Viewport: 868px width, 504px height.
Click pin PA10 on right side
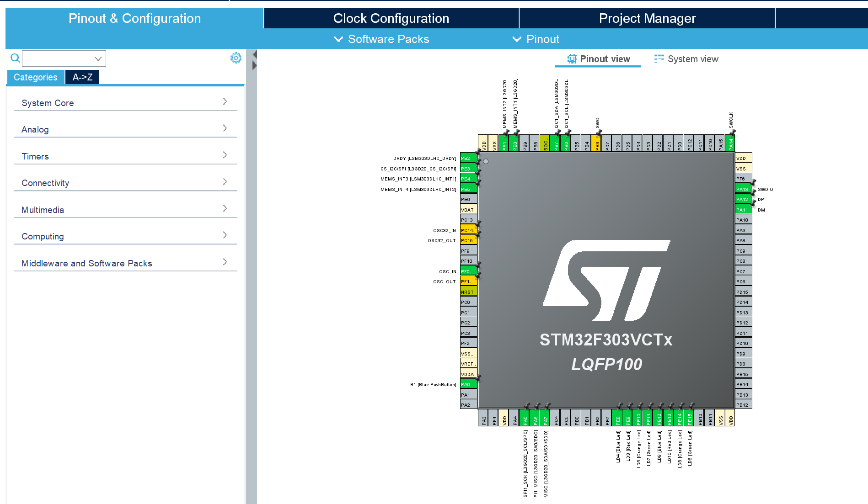point(744,220)
